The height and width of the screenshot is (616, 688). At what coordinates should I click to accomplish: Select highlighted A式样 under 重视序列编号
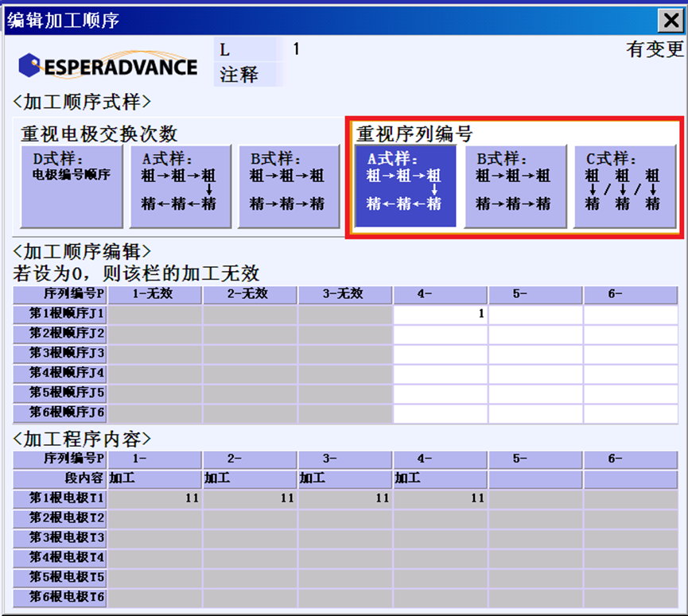tap(405, 186)
